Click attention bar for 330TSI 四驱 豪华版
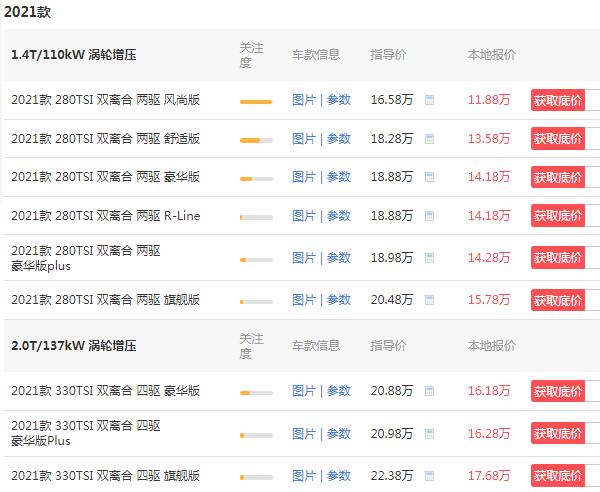Image resolution: width=600 pixels, height=492 pixels. click(x=256, y=393)
